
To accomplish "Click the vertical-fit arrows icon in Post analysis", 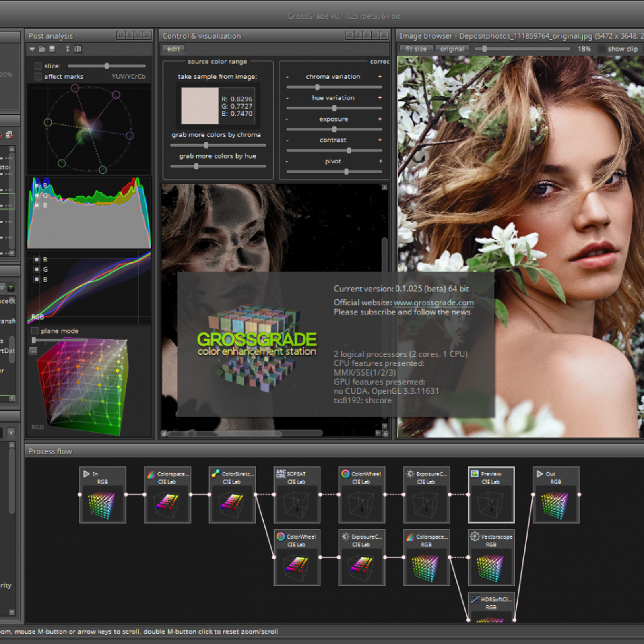I will (x=68, y=49).
